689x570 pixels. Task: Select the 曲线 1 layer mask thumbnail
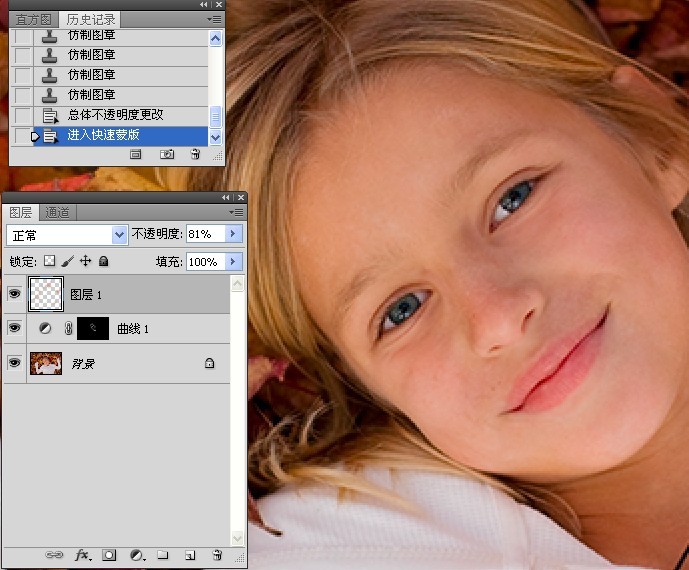point(93,328)
